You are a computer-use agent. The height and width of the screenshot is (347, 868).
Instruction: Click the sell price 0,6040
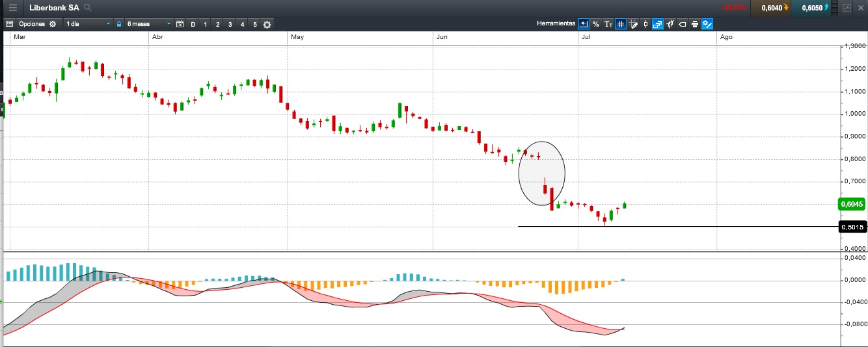click(772, 8)
